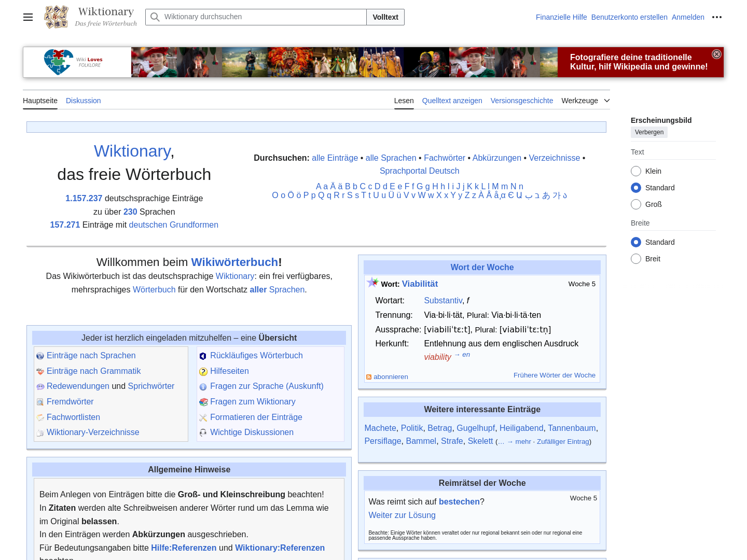747x560 pixels.
Task: Open the Viabilität word of the week
Action: [x=420, y=284]
